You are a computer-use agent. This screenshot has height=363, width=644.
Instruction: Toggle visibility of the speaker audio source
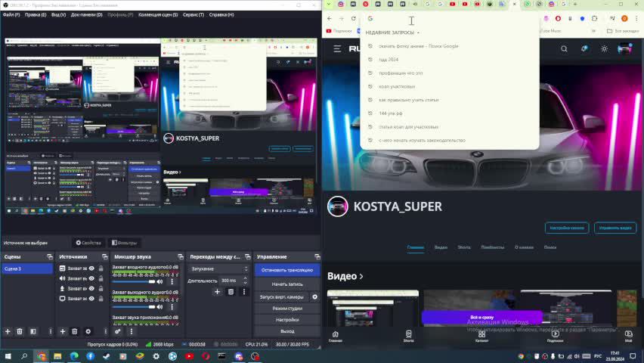tap(91, 278)
